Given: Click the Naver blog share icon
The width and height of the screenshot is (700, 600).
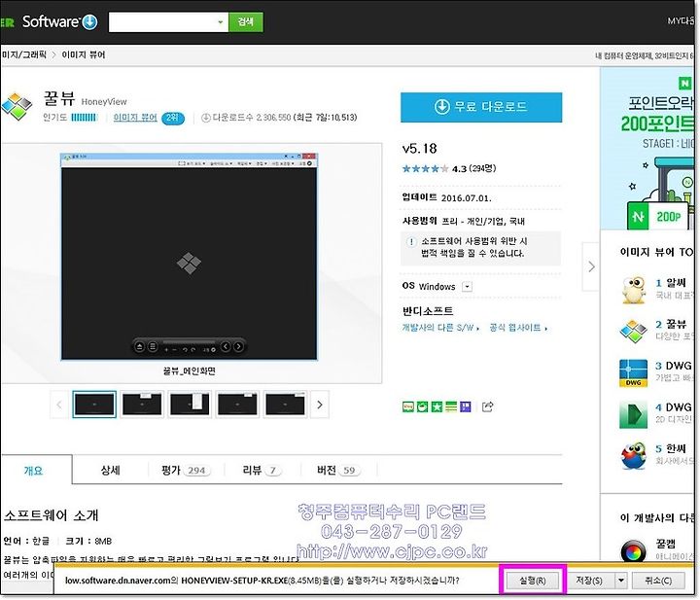Looking at the screenshot, I should [x=408, y=406].
